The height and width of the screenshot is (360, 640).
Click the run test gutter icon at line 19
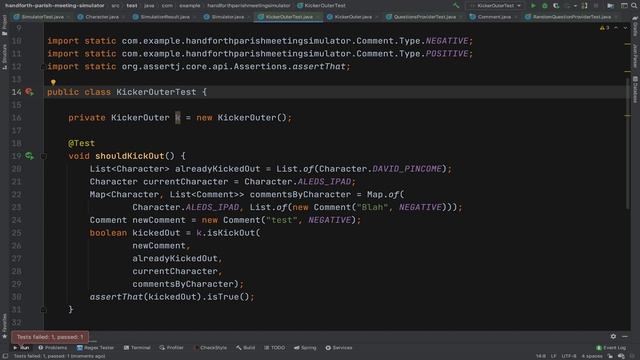29,156
